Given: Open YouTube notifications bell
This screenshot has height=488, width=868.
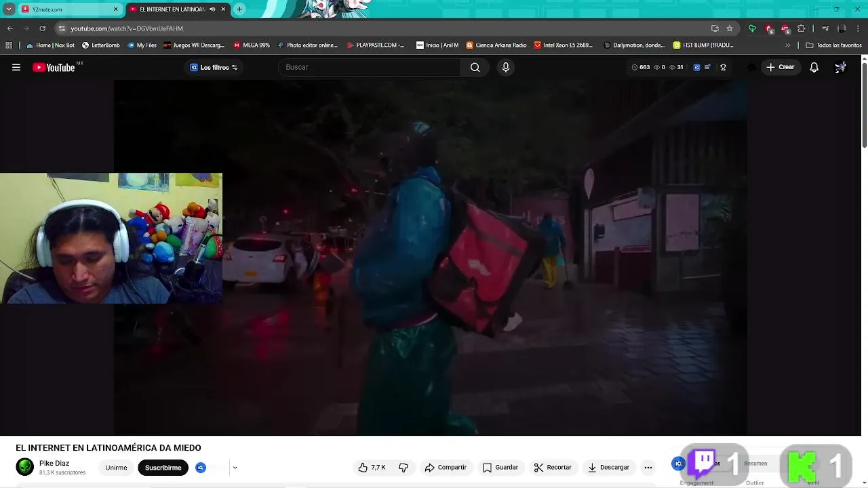Looking at the screenshot, I should click(814, 67).
